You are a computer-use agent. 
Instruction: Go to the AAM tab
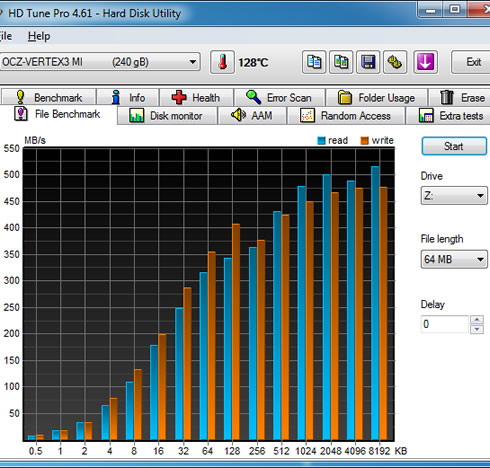click(252, 116)
